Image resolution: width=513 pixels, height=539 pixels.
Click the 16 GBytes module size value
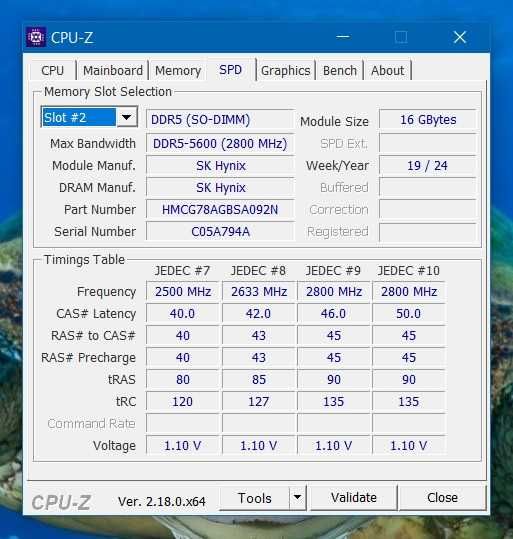(x=428, y=120)
